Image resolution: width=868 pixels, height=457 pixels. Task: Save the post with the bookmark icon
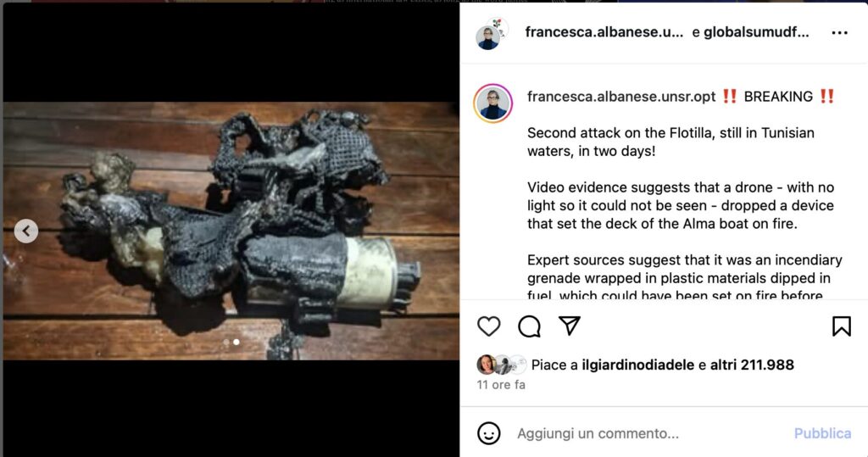841,326
